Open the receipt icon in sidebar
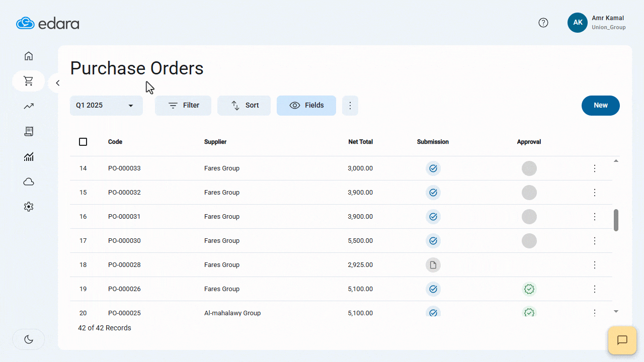The height and width of the screenshot is (362, 644). (x=29, y=131)
